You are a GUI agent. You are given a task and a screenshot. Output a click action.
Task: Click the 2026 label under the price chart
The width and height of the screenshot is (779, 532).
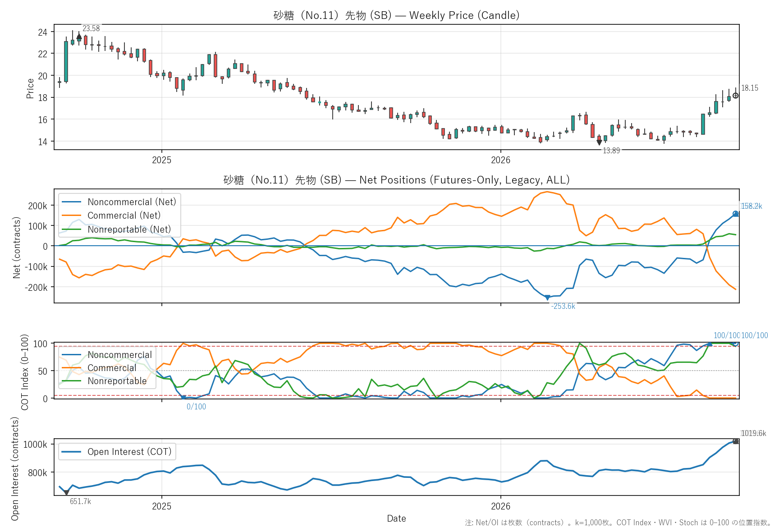coord(500,160)
